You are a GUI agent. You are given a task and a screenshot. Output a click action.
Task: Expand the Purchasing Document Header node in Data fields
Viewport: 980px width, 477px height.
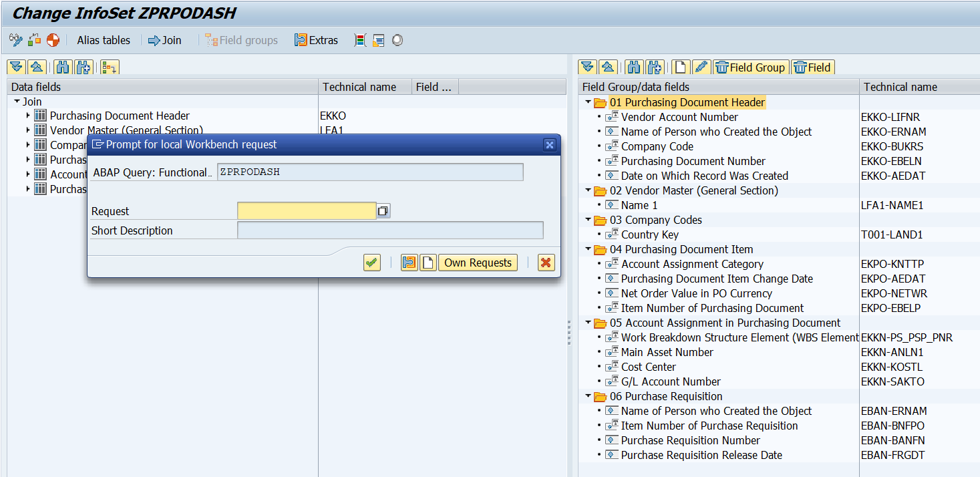coord(27,115)
